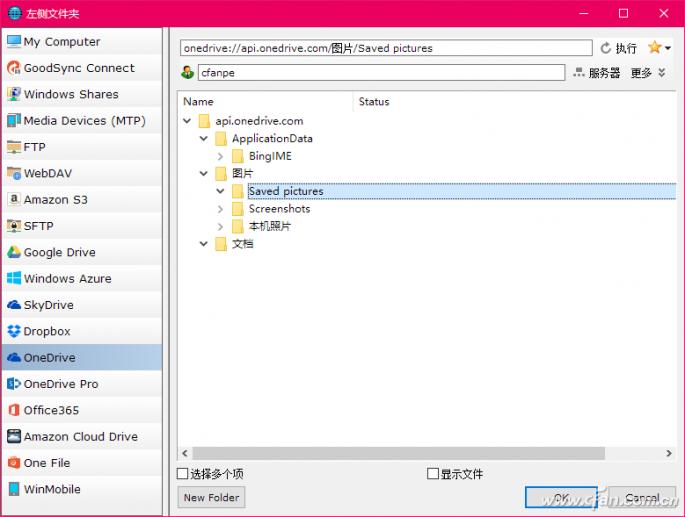Viewport: 685px width, 517px height.
Task: Click the Windows Azure logo icon
Action: [14, 278]
